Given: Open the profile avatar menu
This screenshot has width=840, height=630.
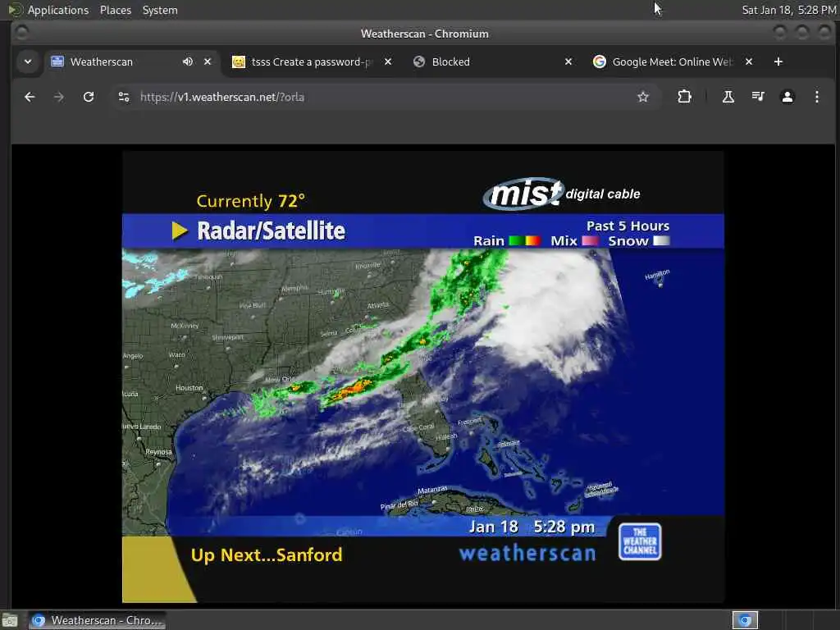Looking at the screenshot, I should pos(787,97).
